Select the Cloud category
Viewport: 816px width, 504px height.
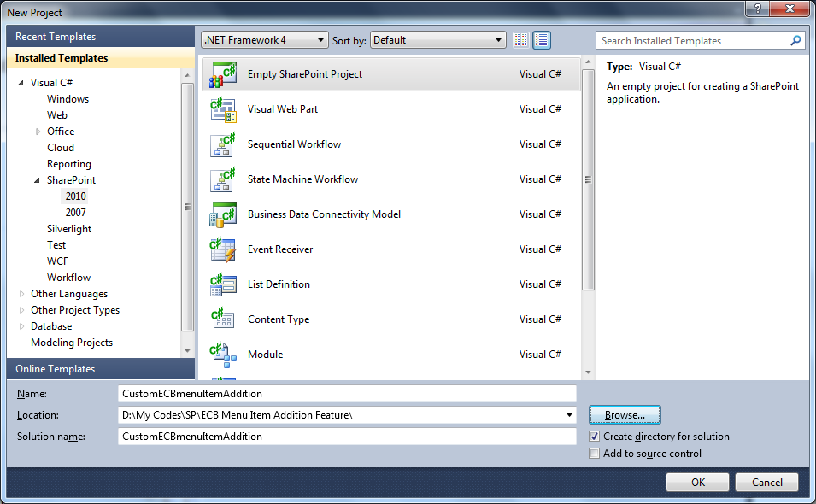click(x=61, y=148)
